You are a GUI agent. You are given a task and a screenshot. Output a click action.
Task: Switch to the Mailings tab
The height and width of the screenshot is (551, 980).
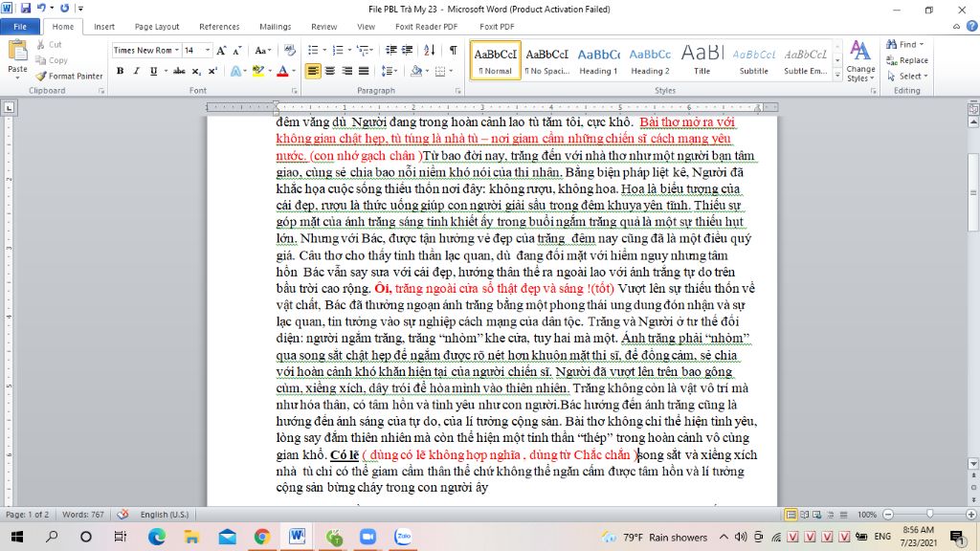275,26
